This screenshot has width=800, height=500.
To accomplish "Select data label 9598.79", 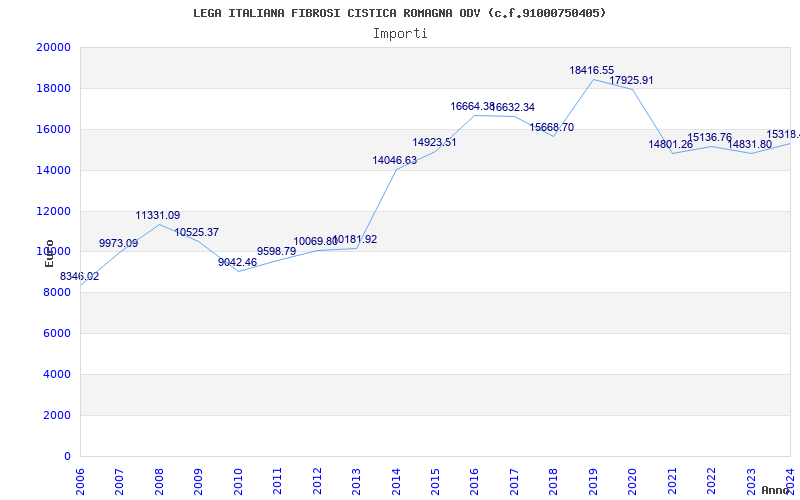I will pos(277,251).
